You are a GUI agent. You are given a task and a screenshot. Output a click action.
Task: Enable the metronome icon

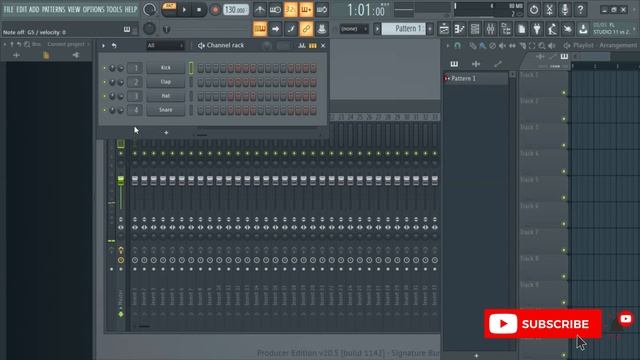point(260,9)
